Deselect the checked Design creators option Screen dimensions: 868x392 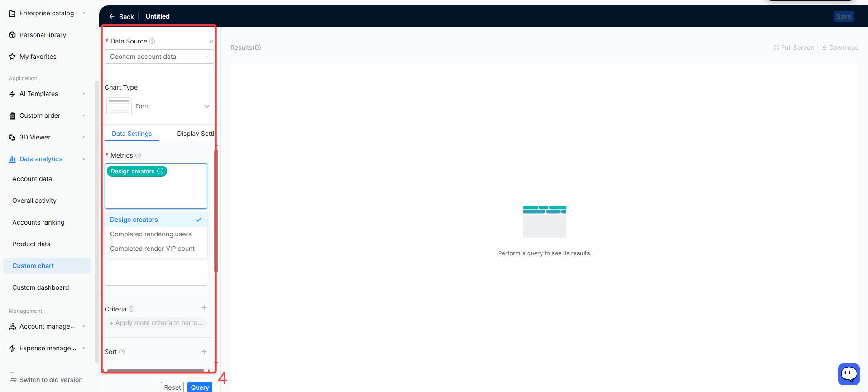pyautogui.click(x=156, y=220)
